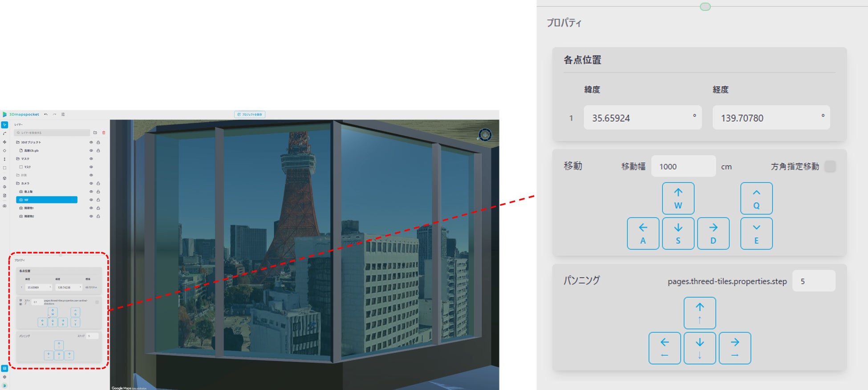Click the longitude field showing 139.70780

[771, 118]
